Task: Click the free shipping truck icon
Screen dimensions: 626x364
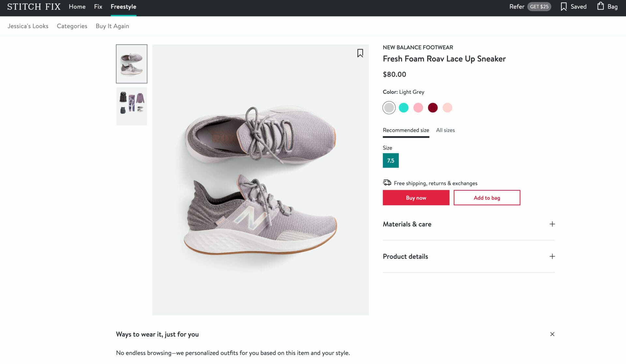Action: (387, 183)
